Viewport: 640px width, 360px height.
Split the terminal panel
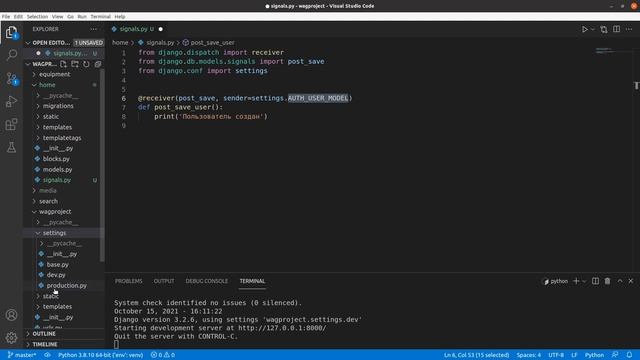click(596, 281)
